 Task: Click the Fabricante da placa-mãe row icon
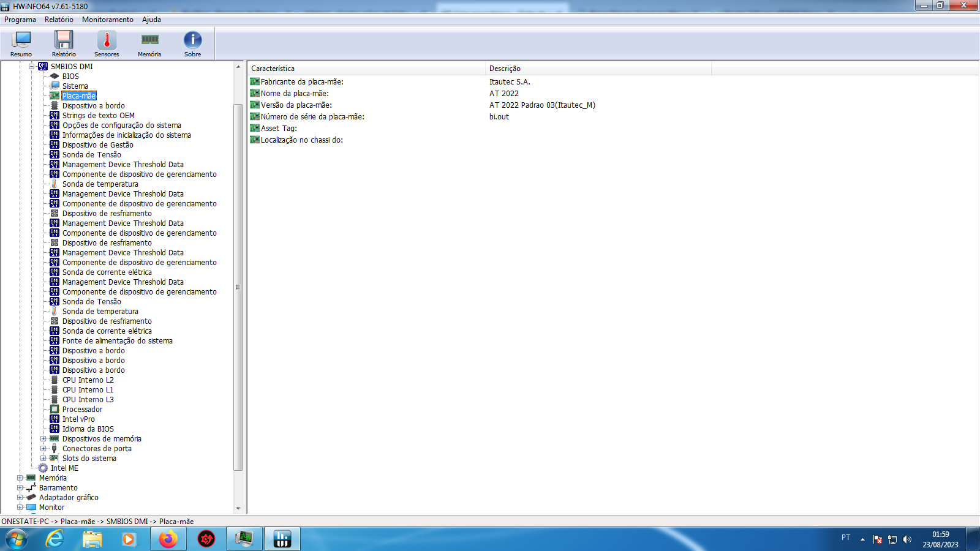point(255,81)
